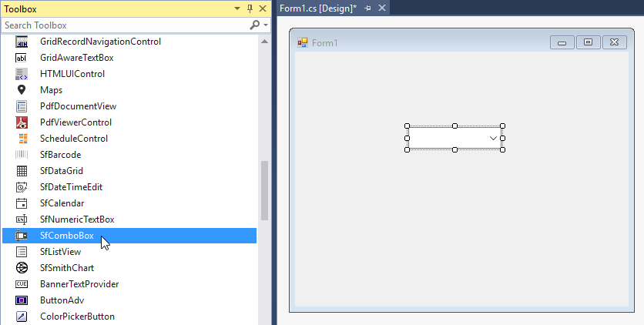Click the SfSmithChart icon

pos(22,268)
